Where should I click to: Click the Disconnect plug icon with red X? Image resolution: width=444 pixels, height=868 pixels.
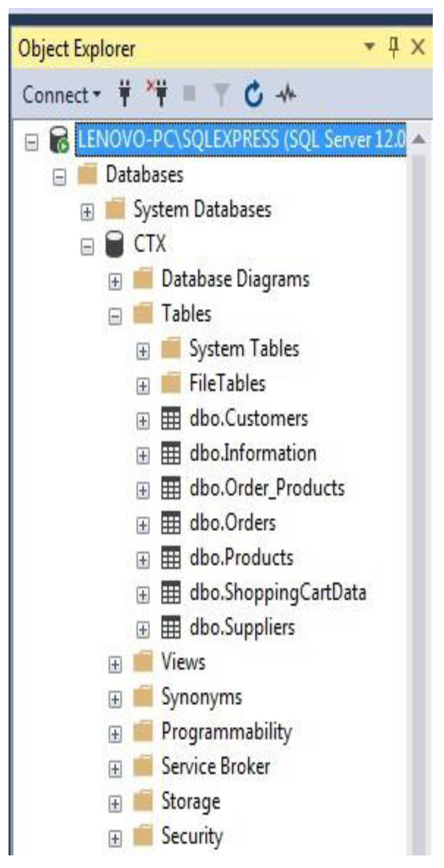(158, 92)
